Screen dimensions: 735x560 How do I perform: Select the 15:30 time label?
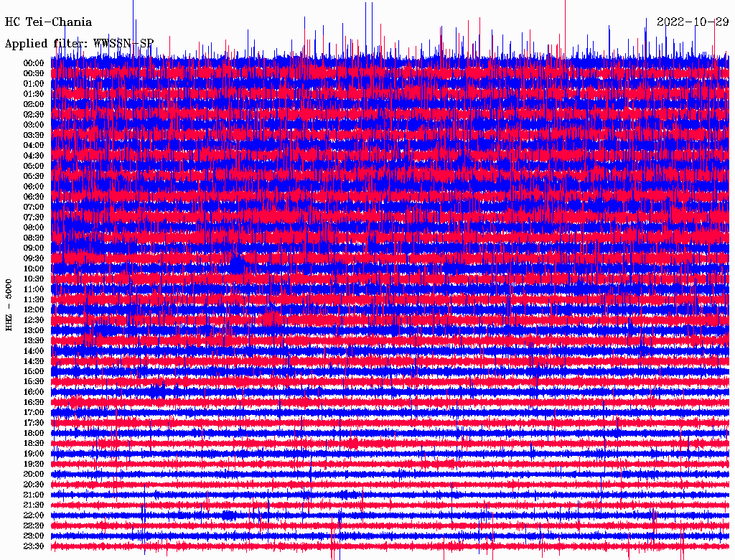34,382
